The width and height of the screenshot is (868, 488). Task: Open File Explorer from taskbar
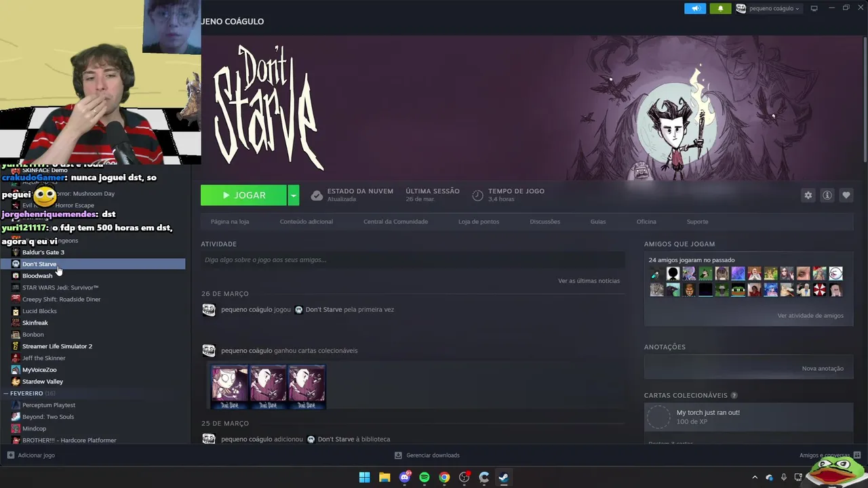[384, 477]
